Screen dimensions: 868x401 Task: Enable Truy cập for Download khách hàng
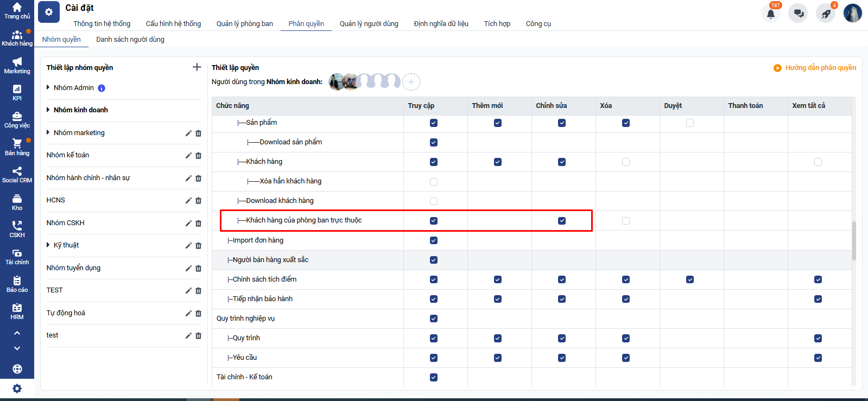coord(434,201)
